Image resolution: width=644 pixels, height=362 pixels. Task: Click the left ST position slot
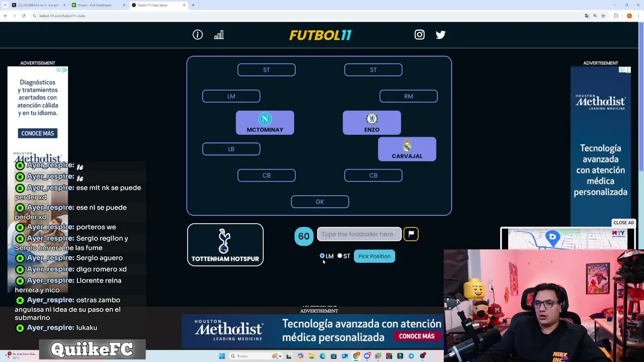[x=266, y=70]
